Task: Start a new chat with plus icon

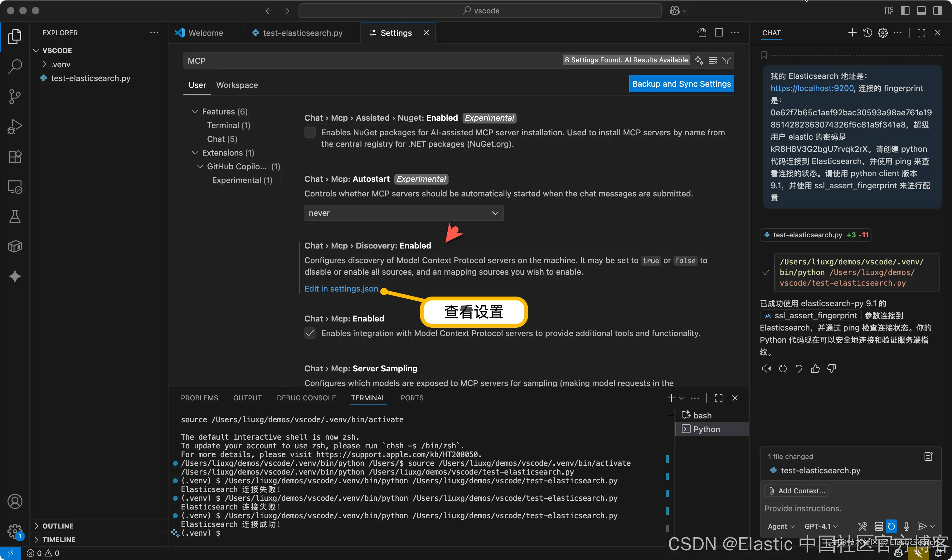Action: click(852, 33)
